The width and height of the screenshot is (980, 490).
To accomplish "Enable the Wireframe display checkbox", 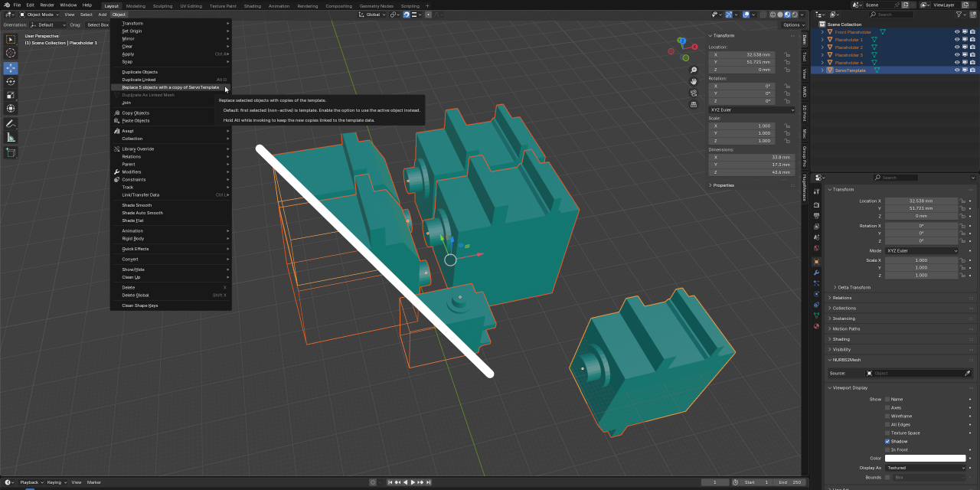I will click(887, 416).
